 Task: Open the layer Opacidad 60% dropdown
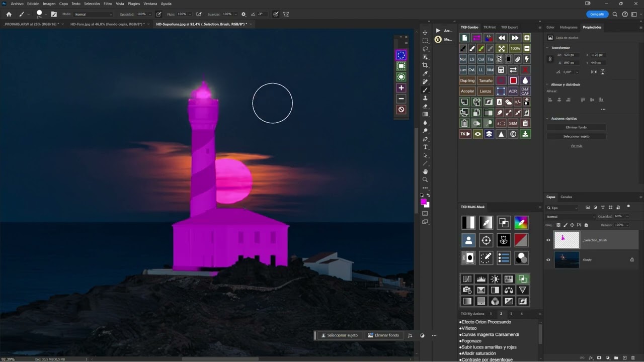coord(626,217)
